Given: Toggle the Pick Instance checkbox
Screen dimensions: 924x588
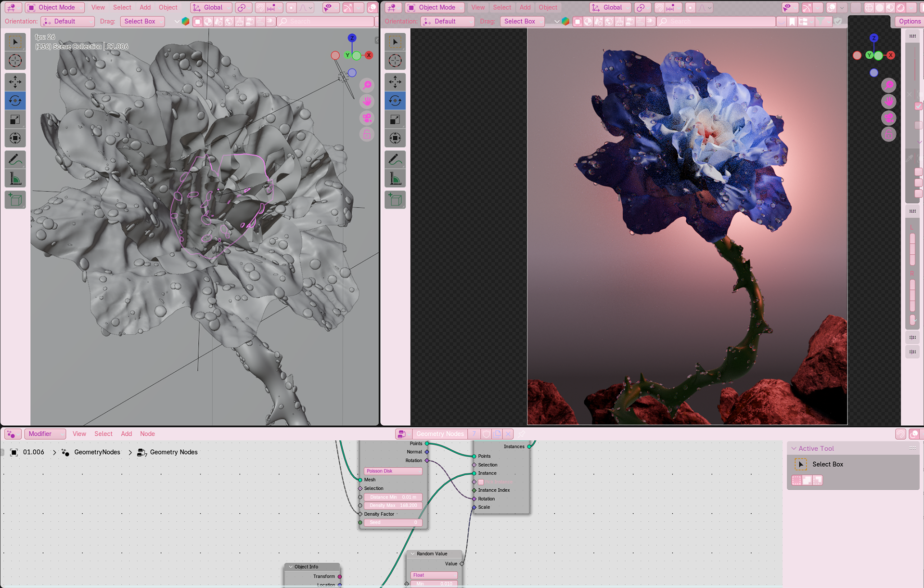Looking at the screenshot, I should tap(481, 482).
